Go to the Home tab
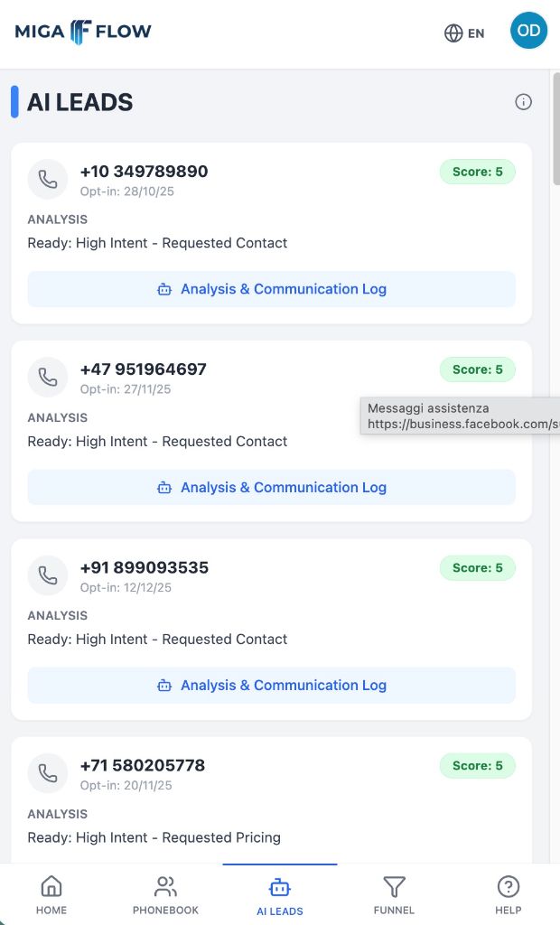The width and height of the screenshot is (560, 925). tap(51, 895)
